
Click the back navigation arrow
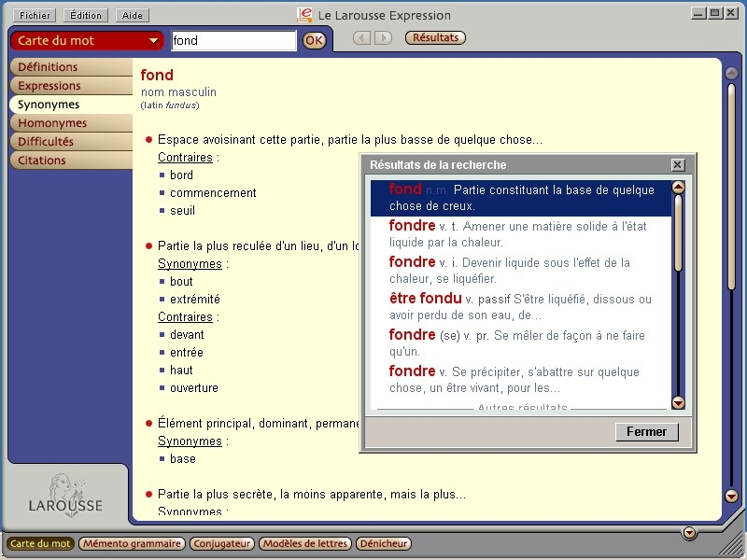coord(361,37)
